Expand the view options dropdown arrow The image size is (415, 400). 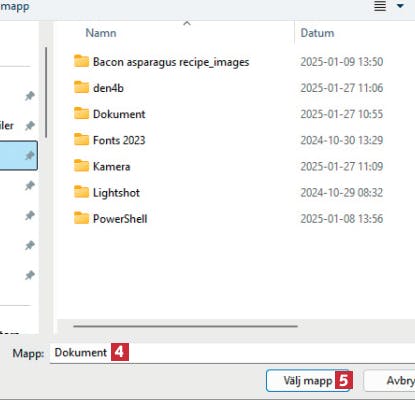(x=400, y=6)
